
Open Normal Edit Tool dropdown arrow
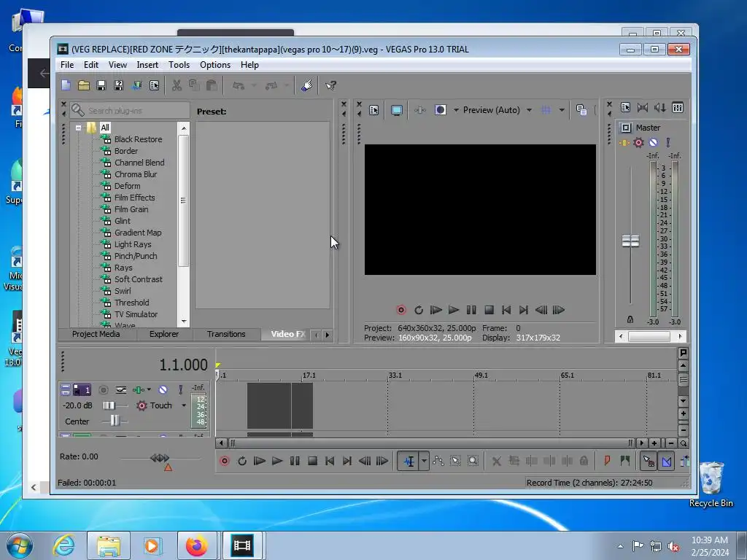pyautogui.click(x=424, y=461)
